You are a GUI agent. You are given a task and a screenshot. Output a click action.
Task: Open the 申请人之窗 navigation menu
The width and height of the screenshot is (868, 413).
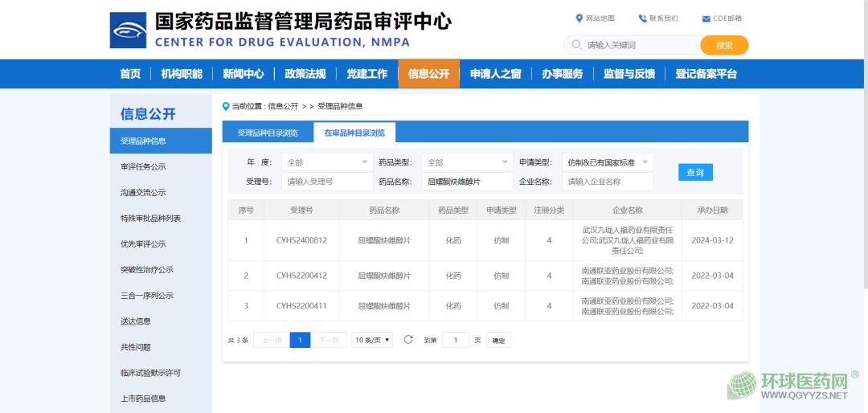coord(495,74)
